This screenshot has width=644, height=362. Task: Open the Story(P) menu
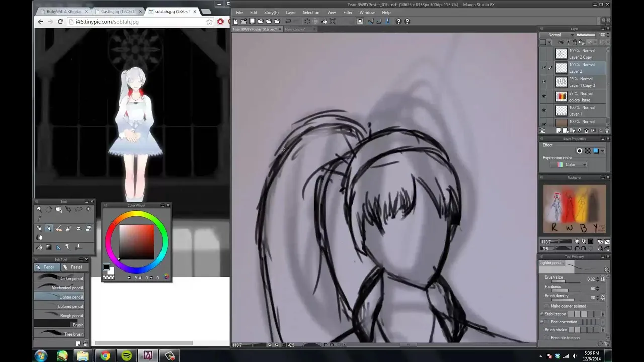(x=272, y=12)
